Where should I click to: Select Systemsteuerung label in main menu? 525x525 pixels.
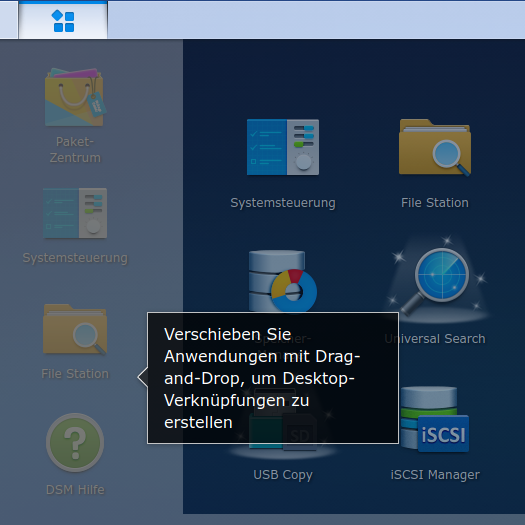coord(283,203)
